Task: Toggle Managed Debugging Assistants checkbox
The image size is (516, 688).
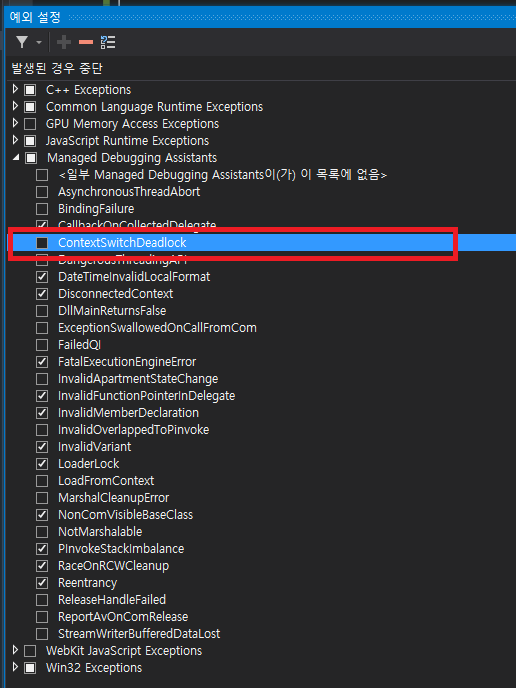Action: [31, 158]
